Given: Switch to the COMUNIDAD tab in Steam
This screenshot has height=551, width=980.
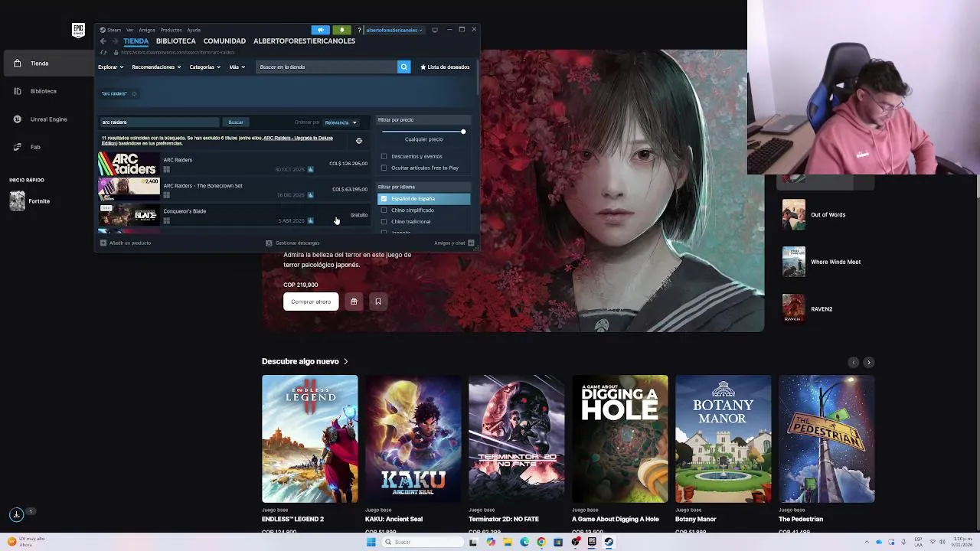Looking at the screenshot, I should [x=224, y=41].
